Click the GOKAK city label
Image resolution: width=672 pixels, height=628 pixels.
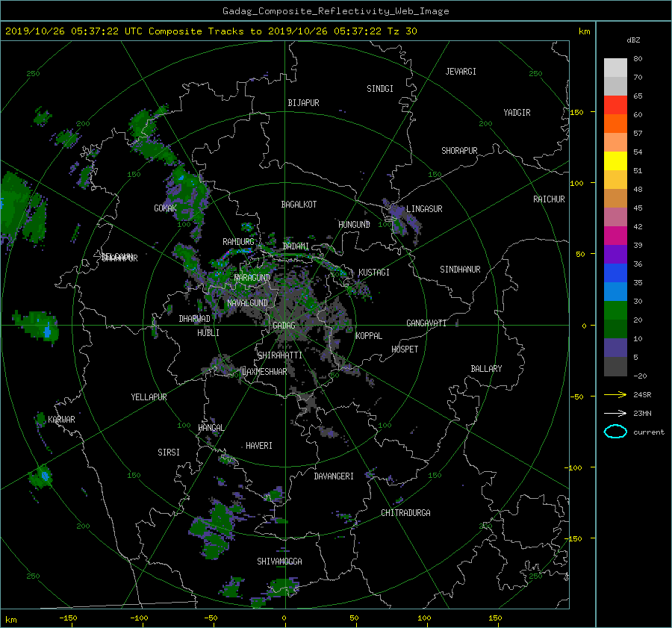165,208
